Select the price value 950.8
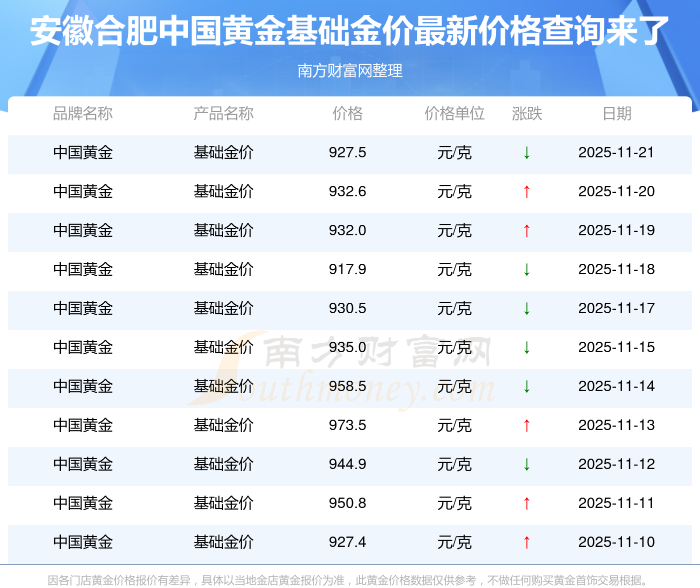 347,503
